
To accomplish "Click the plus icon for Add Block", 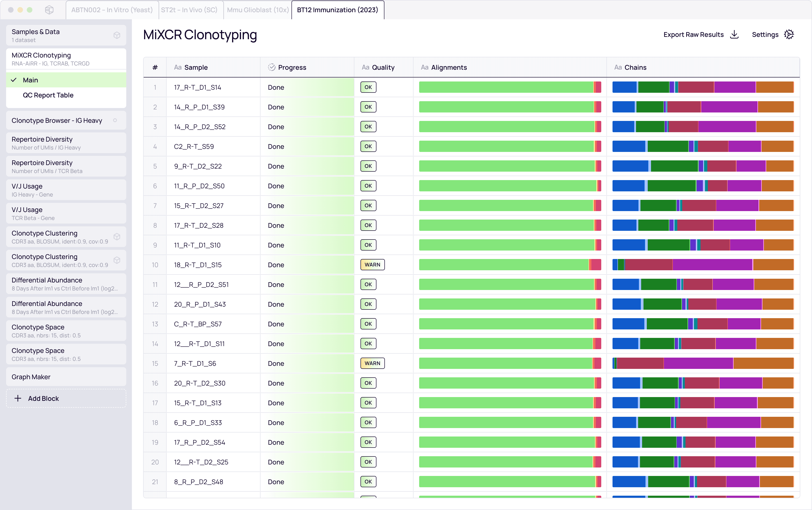I will [x=18, y=398].
